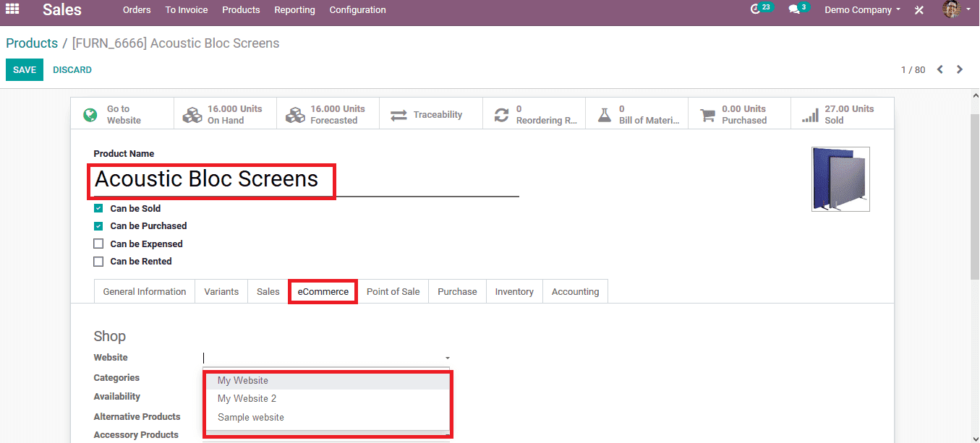
Task: Switch to Variants tab
Action: point(221,291)
